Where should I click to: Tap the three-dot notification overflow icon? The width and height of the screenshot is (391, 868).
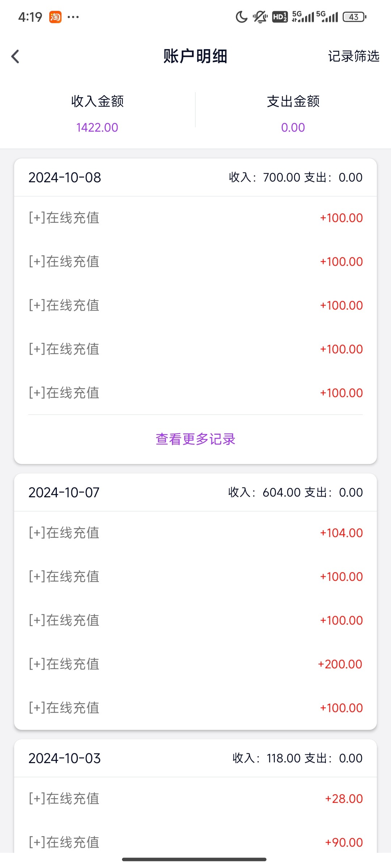[x=73, y=17]
